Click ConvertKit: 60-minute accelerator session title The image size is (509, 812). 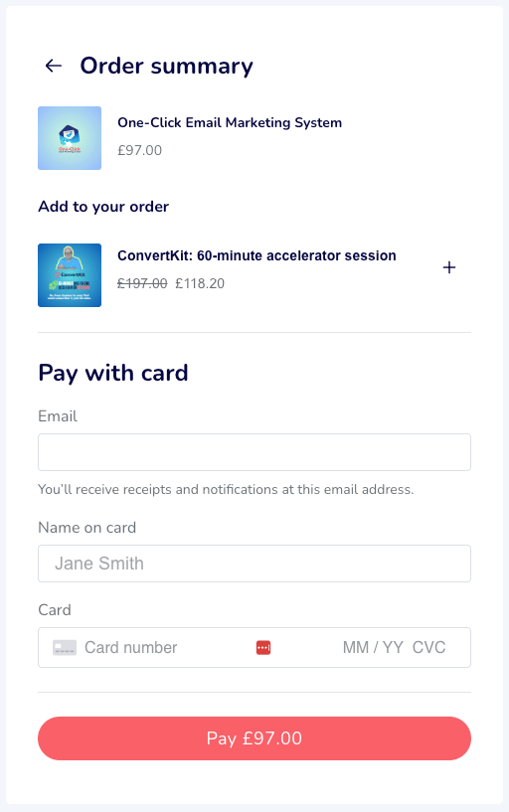pos(256,255)
